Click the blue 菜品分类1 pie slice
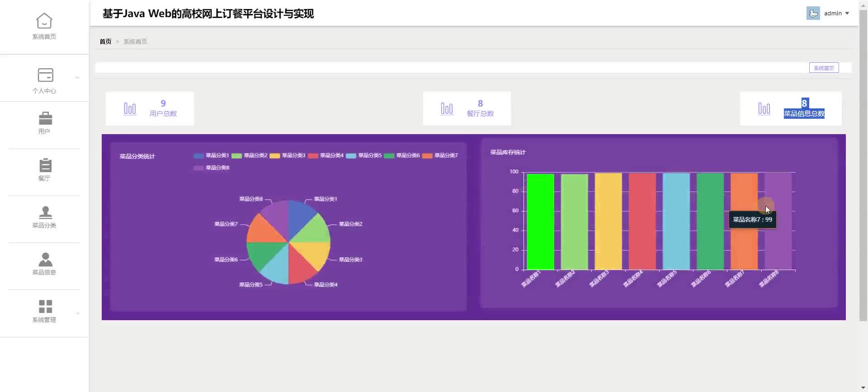Viewport: 868px width, 392px height. (x=299, y=219)
